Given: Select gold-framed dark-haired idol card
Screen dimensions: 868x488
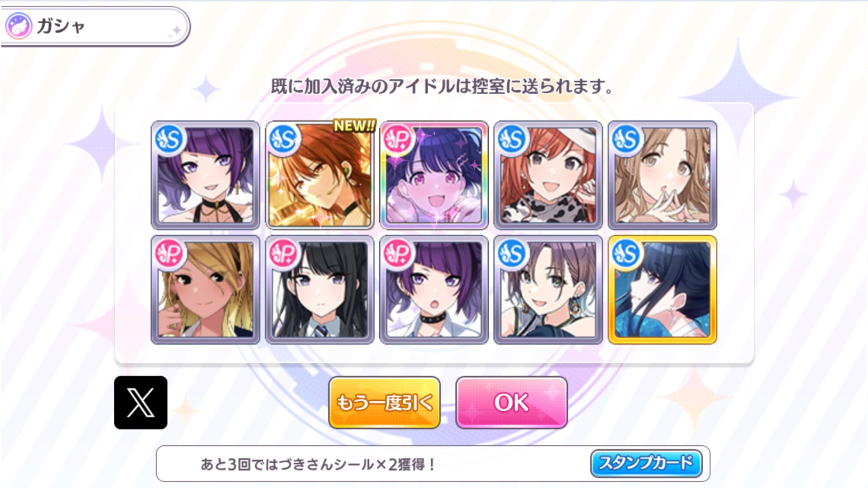Looking at the screenshot, I should click(x=662, y=290).
